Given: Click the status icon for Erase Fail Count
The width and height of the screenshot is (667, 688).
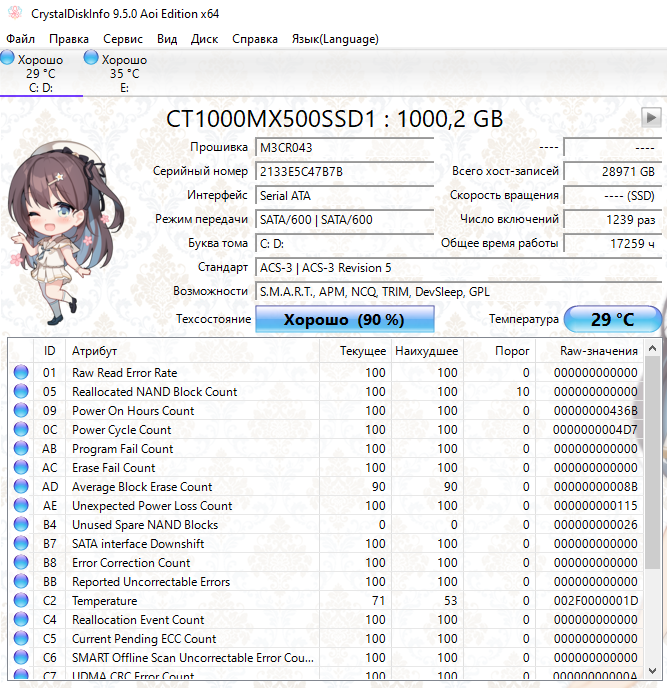Looking at the screenshot, I should pyautogui.click(x=21, y=468).
